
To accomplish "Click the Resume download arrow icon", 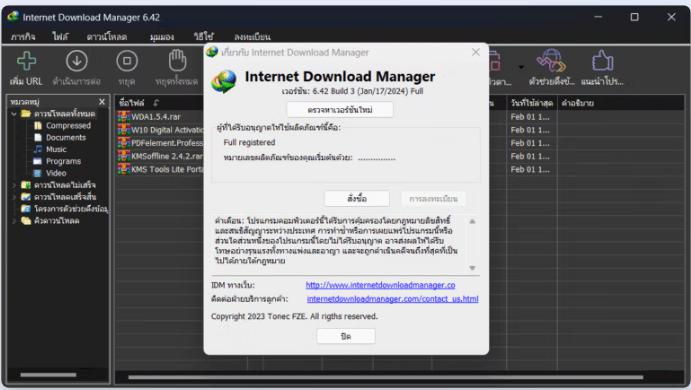I will [x=77, y=61].
